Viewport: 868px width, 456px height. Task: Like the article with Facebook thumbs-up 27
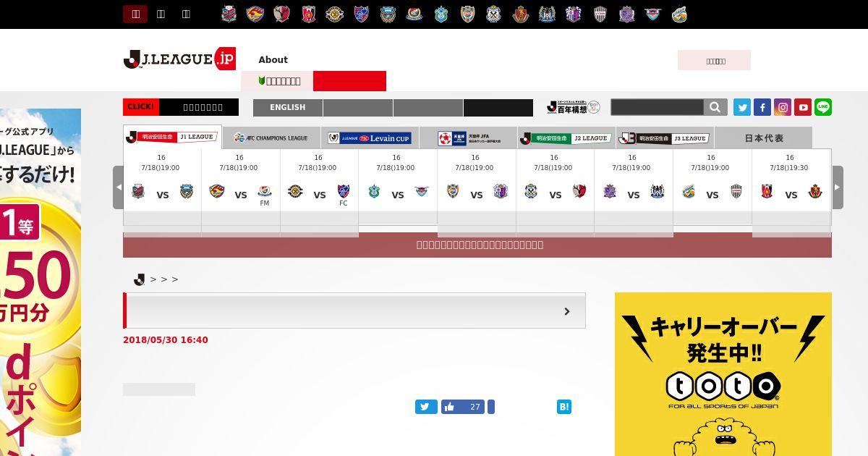click(463, 407)
